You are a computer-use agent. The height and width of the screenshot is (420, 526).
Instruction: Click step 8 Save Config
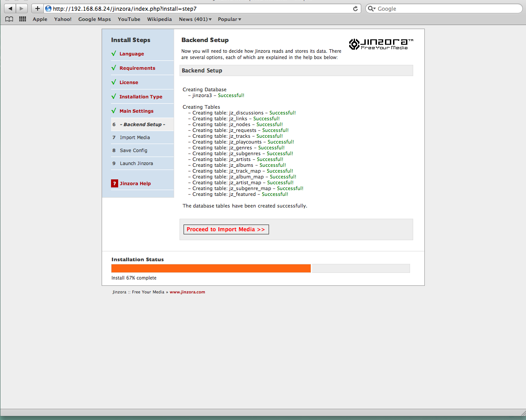coord(133,150)
